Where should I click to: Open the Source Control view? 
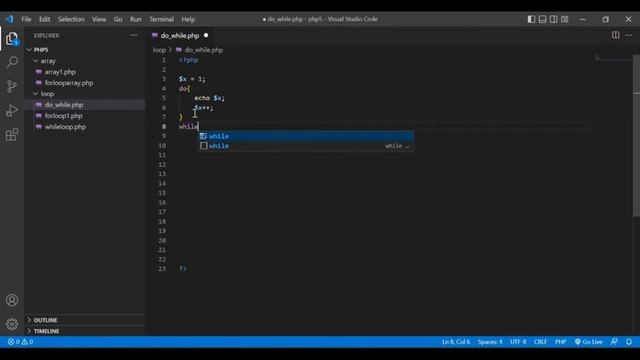[12, 86]
